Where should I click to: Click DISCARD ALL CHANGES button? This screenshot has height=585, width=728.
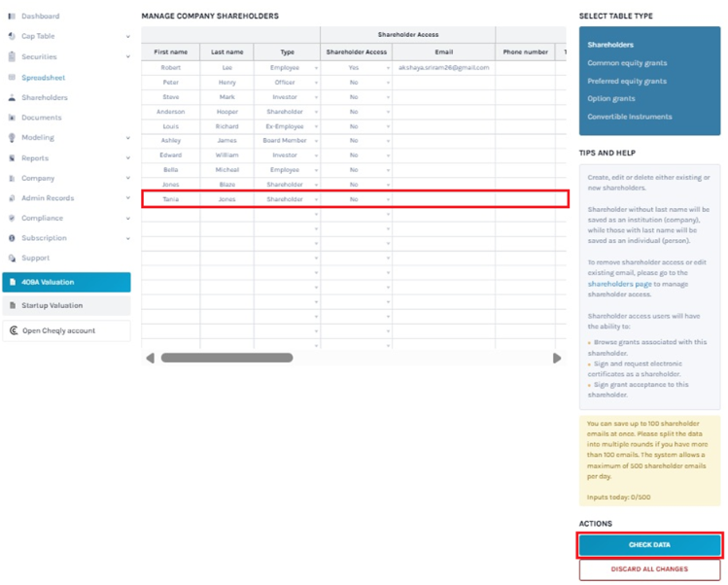[x=649, y=569]
